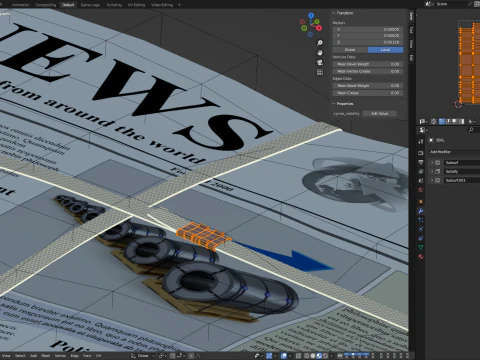The width and height of the screenshot is (480, 360).
Task: Click the Subsurf modifier type icon
Action: [x=438, y=163]
